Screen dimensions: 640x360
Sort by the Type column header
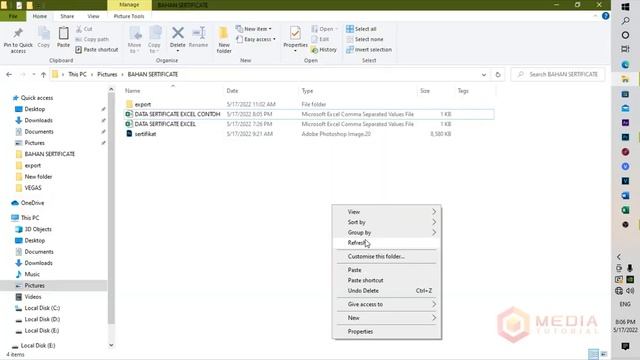tap(307, 91)
